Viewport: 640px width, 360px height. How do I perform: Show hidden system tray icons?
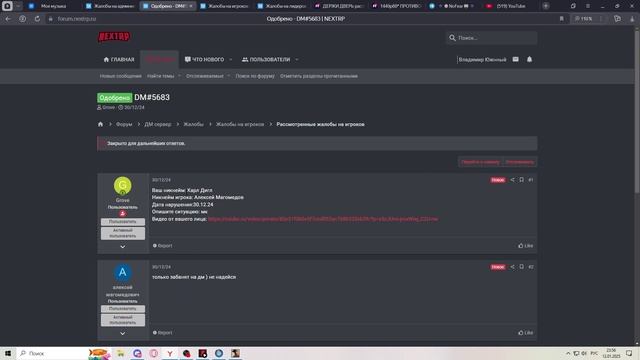pyautogui.click(x=568, y=353)
